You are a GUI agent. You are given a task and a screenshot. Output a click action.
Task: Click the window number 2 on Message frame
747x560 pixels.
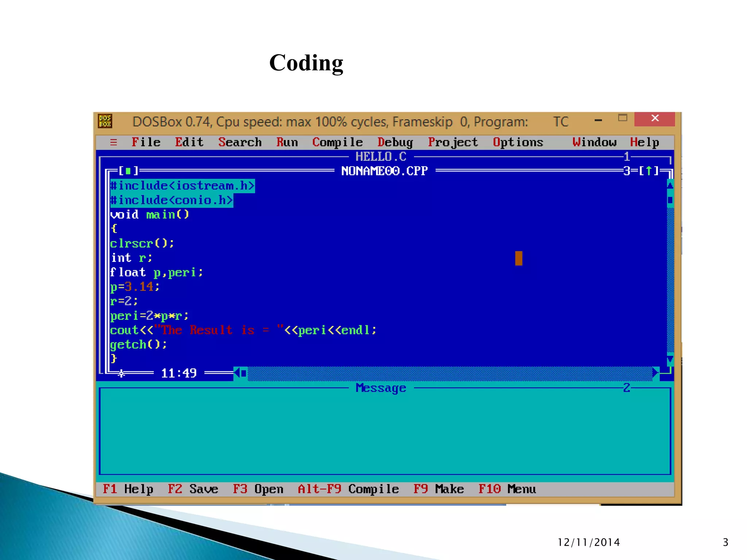tap(627, 388)
